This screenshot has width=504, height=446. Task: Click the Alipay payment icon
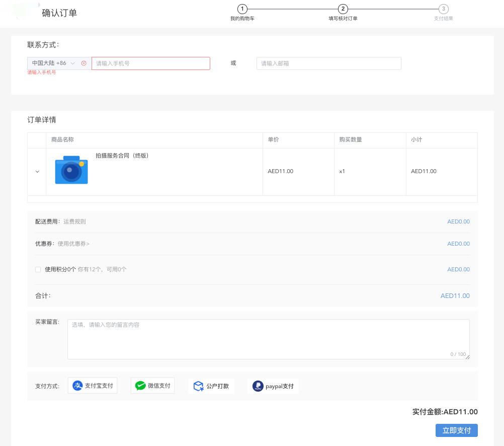(77, 386)
